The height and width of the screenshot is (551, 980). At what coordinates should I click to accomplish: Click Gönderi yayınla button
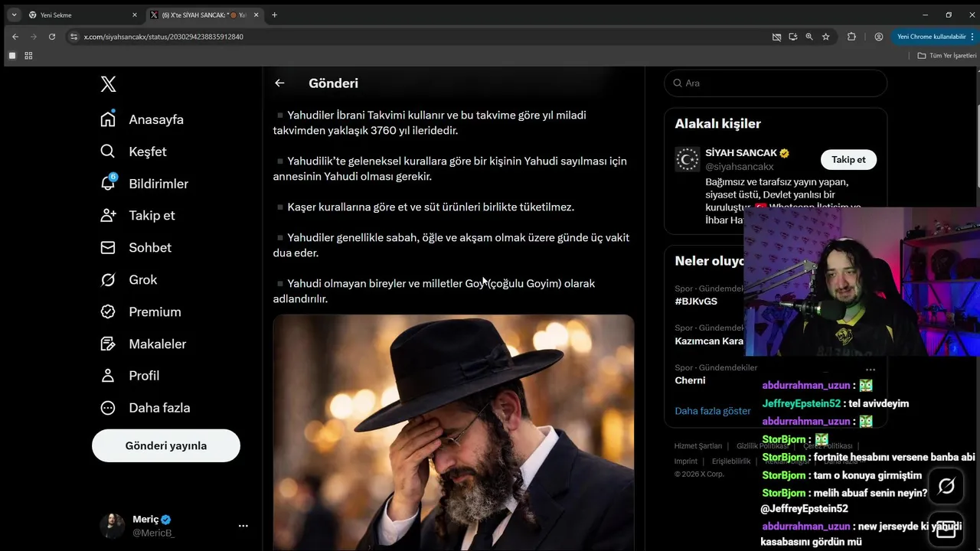166,445
